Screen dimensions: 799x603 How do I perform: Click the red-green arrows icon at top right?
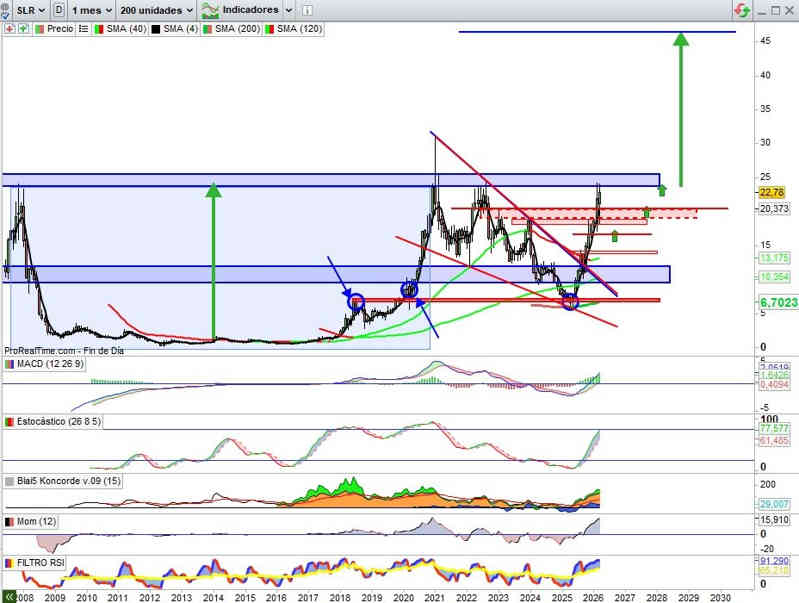tap(741, 10)
